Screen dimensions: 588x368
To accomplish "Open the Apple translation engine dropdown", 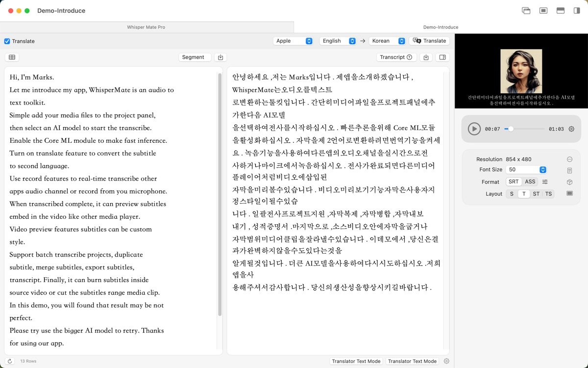I will (293, 41).
